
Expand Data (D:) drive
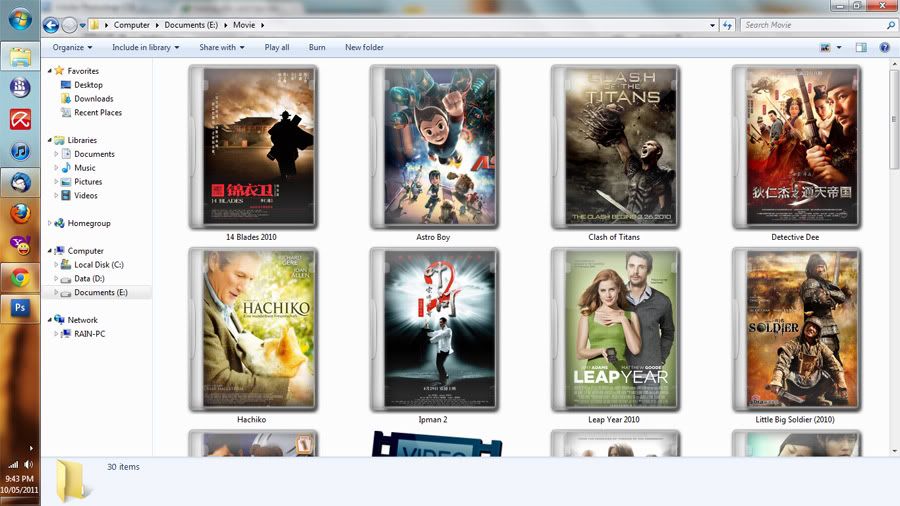click(x=56, y=278)
